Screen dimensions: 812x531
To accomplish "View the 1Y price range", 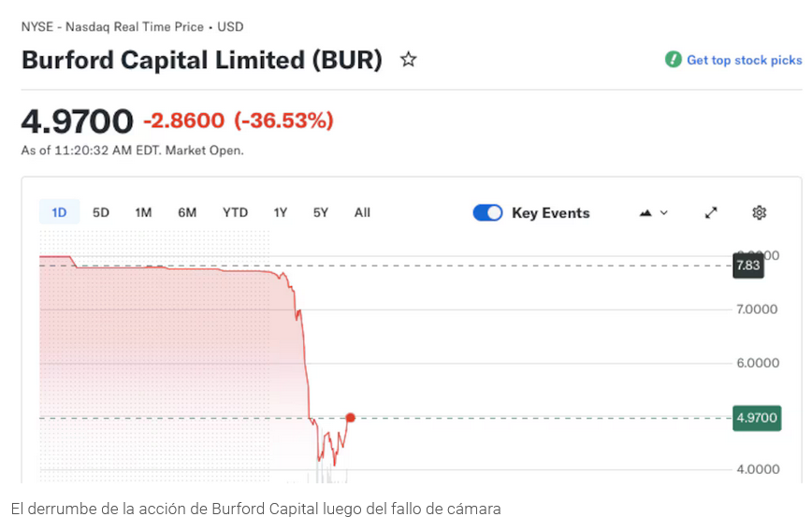I will click(281, 213).
